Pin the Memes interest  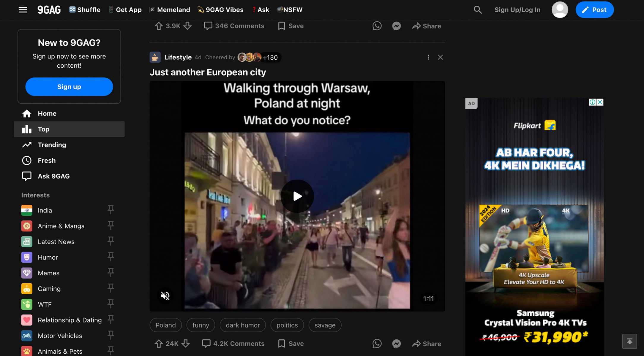click(x=111, y=273)
